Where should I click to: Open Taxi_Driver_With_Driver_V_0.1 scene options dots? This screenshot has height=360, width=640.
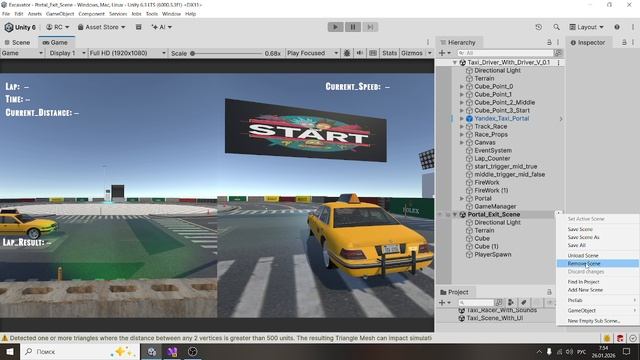point(558,62)
